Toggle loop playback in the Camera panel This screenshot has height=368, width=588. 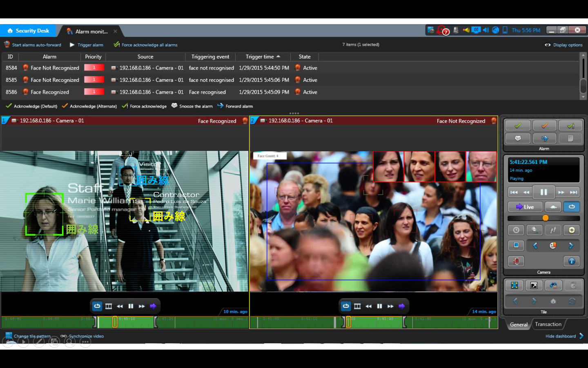coord(571,207)
